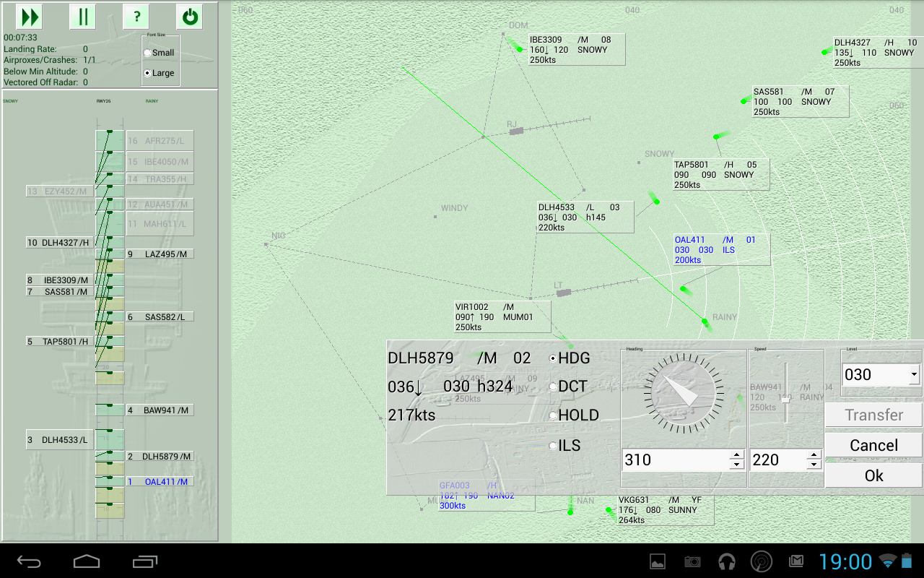Click the DOM waypoint marker
924x578 pixels.
(504, 33)
